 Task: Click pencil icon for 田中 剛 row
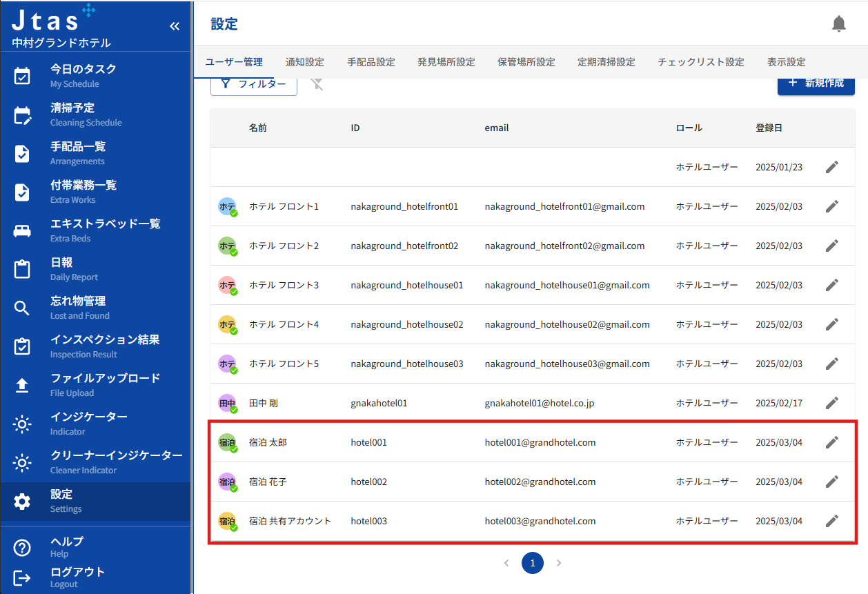(x=832, y=403)
